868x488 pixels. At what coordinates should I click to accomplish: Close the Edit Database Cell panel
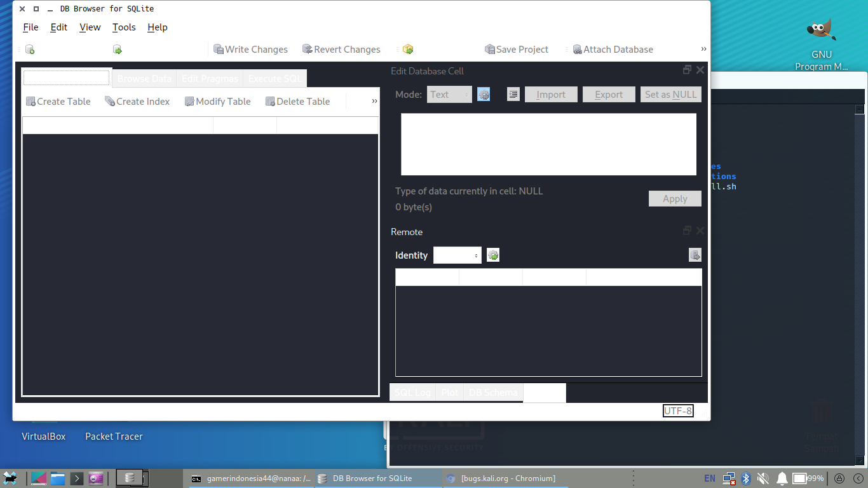(700, 70)
